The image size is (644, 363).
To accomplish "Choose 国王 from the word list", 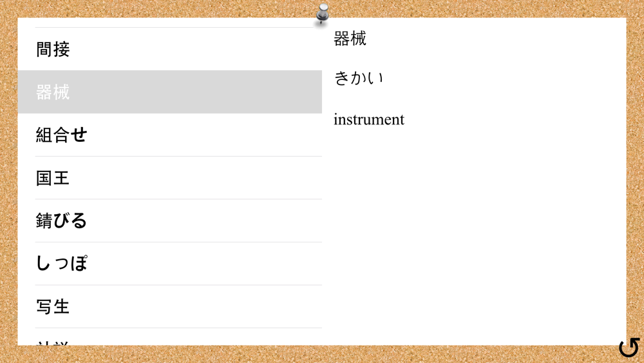I will pos(169,178).
